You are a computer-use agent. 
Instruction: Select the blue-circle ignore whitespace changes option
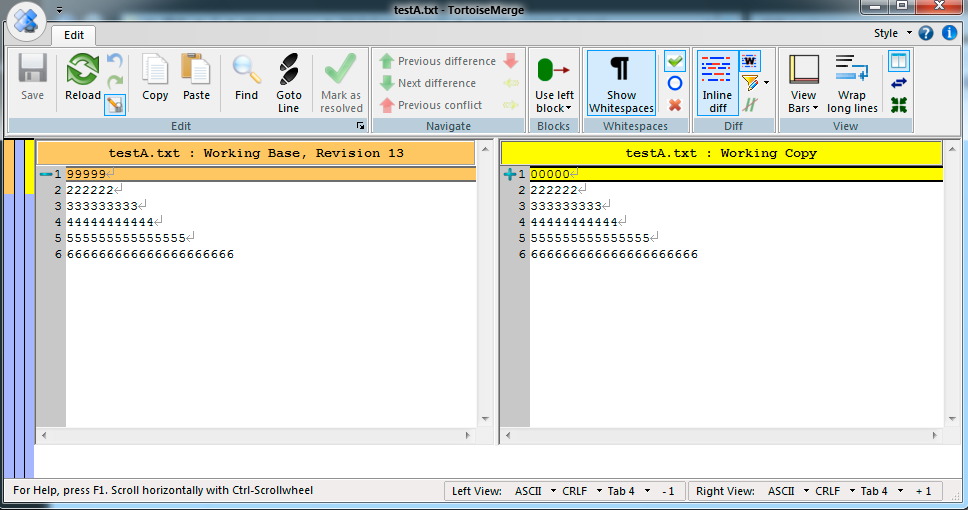tap(675, 83)
